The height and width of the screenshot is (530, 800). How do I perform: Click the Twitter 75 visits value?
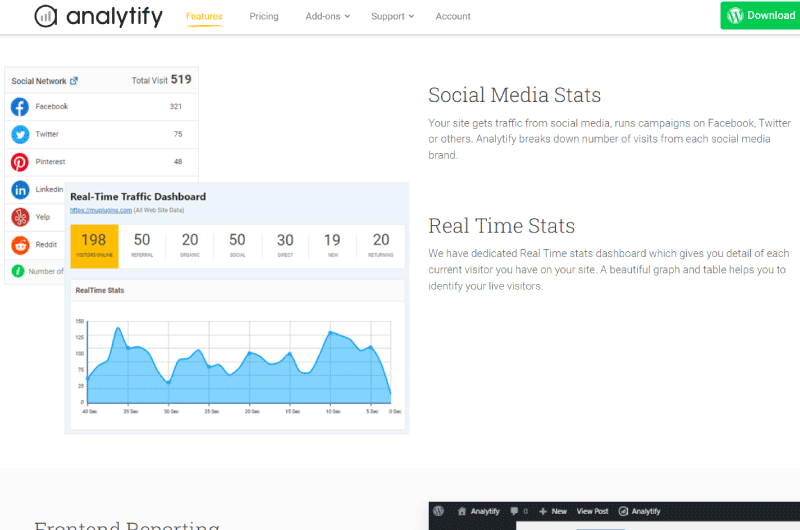[x=178, y=134]
